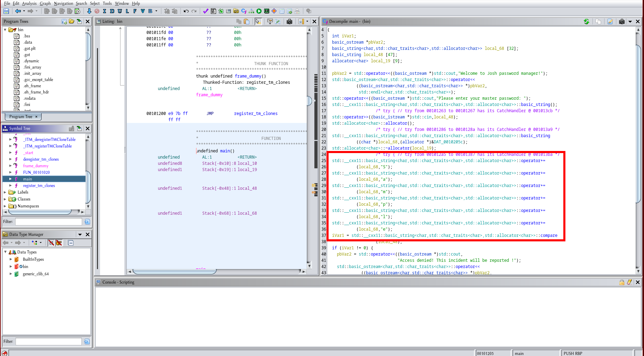Click the Save (floppy disk) toolbar icon
This screenshot has height=356, width=644.
coord(6,11)
